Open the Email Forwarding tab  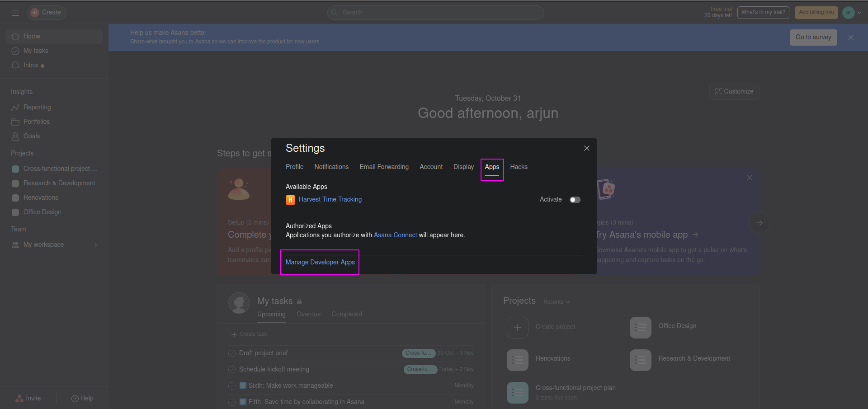384,167
